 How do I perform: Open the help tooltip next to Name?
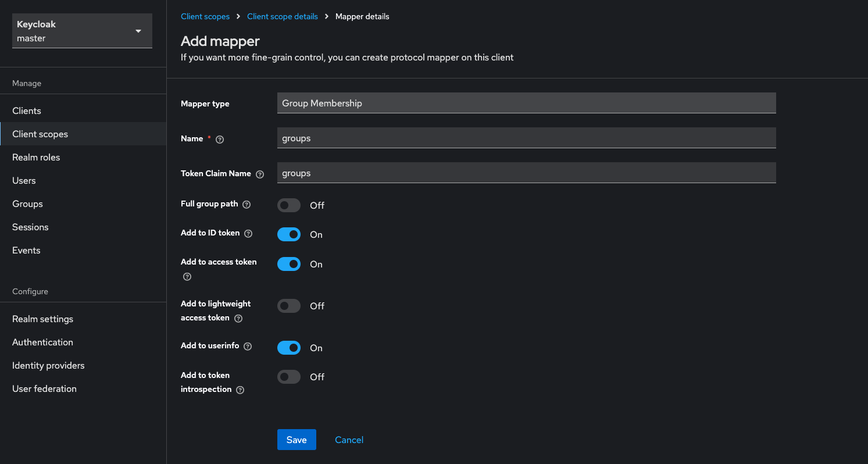click(219, 139)
